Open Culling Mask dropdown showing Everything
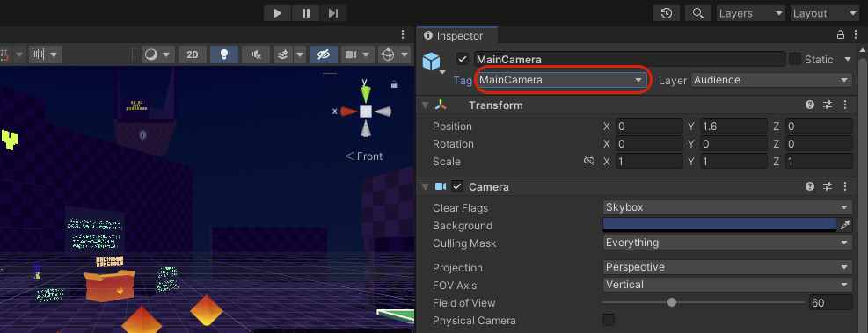 tap(727, 243)
